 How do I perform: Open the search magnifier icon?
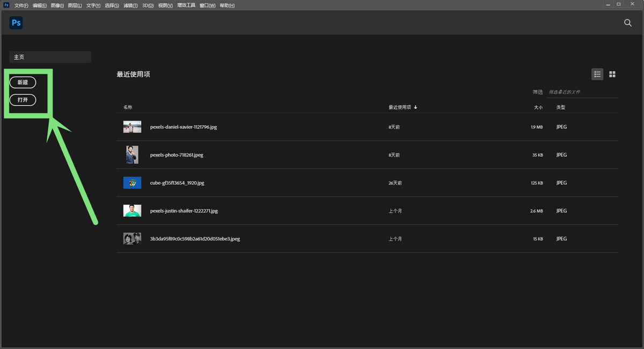627,23
